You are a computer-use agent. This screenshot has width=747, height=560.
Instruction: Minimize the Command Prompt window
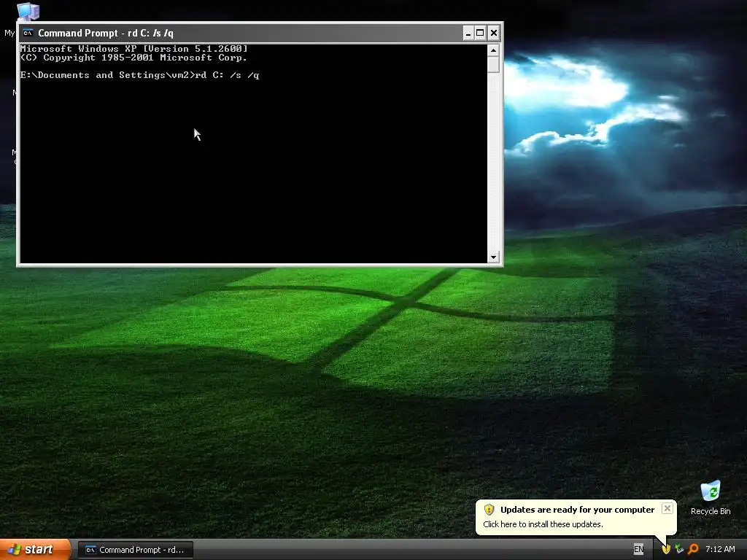(468, 33)
